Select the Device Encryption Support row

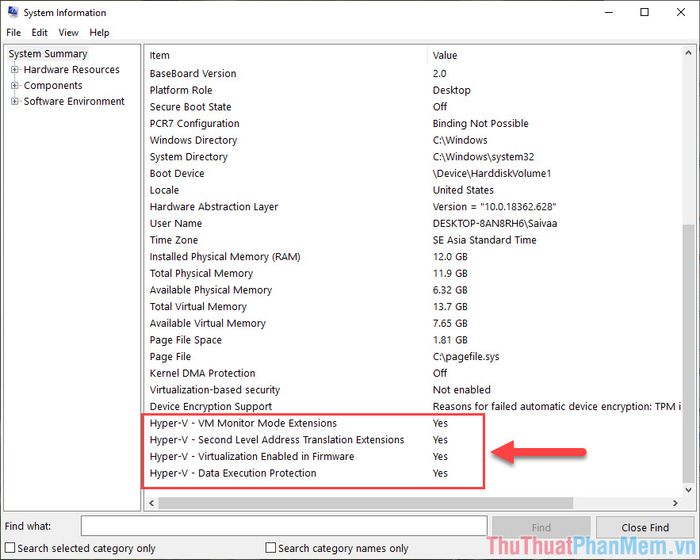pyautogui.click(x=415, y=406)
